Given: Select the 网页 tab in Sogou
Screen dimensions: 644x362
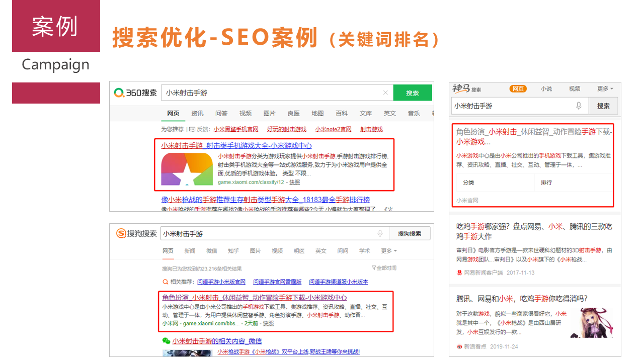Looking at the screenshot, I should [x=168, y=251].
